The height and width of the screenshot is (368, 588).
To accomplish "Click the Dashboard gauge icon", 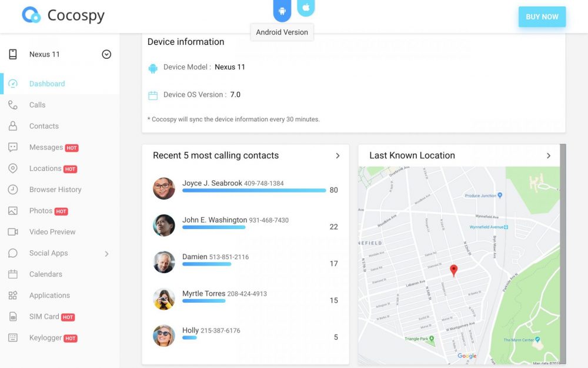I will pos(13,84).
